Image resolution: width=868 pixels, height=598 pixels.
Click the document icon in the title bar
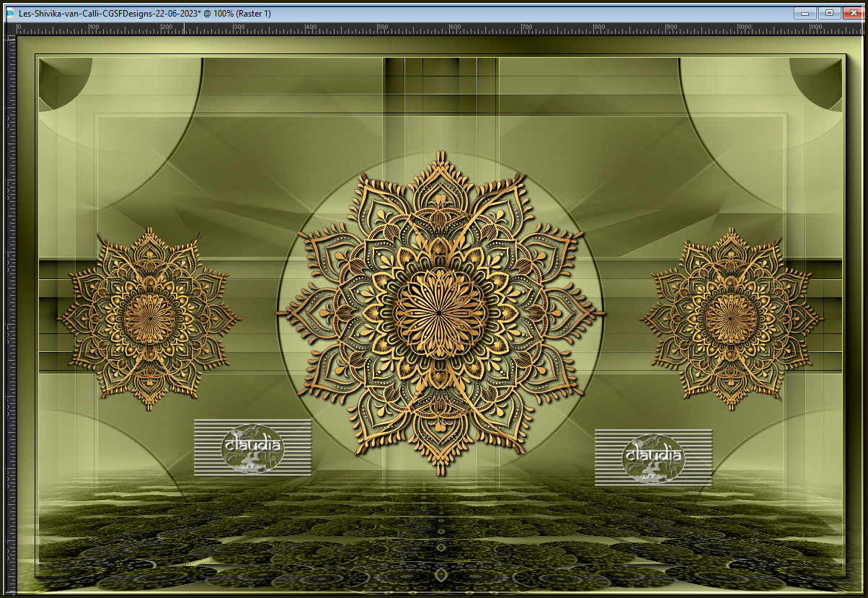tap(10, 13)
